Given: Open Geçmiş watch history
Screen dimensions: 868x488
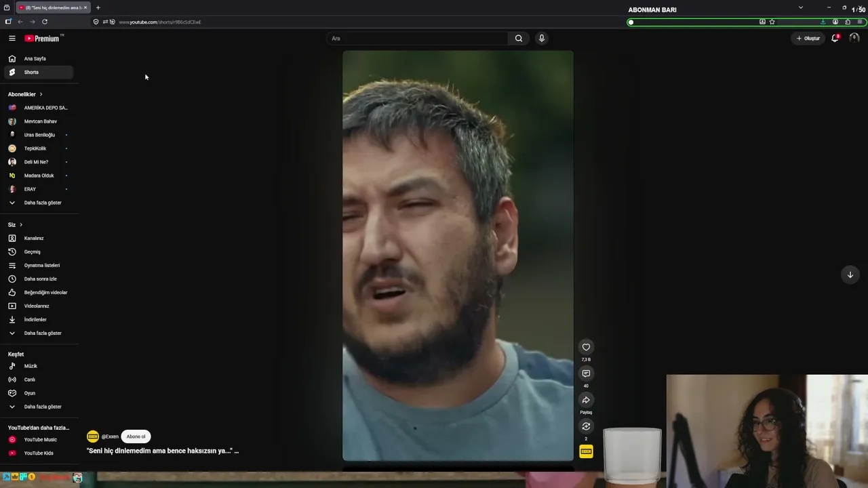Looking at the screenshot, I should (x=38, y=252).
